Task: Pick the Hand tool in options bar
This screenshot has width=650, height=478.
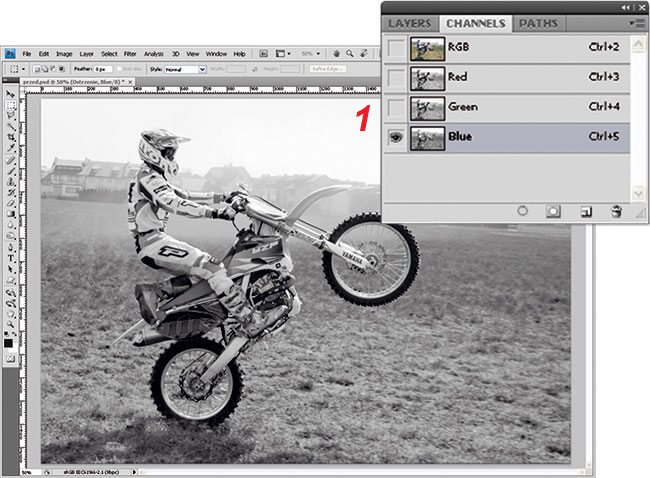Action: click(338, 53)
